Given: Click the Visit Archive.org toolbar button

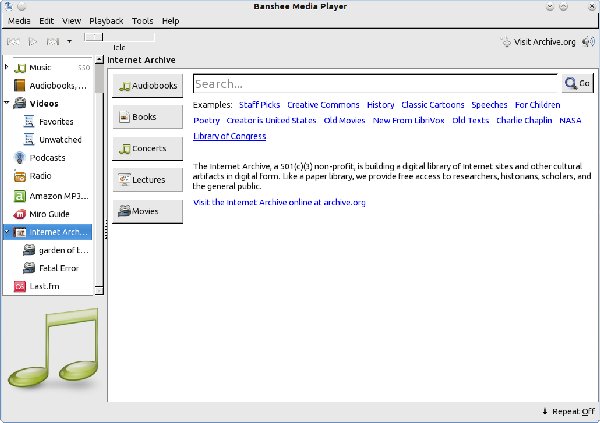Looking at the screenshot, I should click(538, 42).
